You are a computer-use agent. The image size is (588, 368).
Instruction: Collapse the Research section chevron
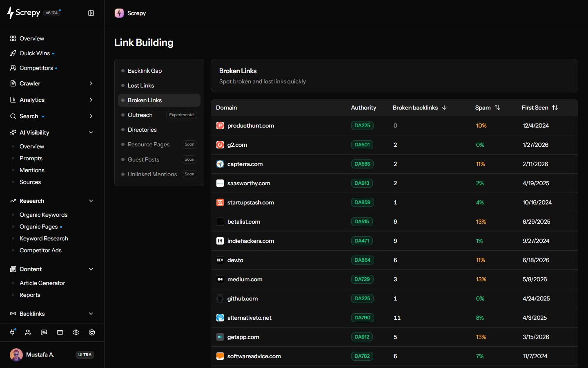click(91, 201)
